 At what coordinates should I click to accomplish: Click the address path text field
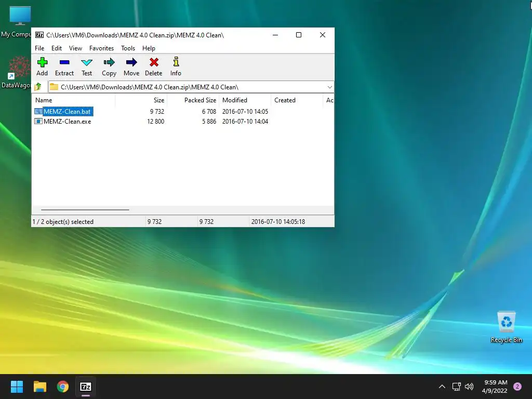(192, 87)
